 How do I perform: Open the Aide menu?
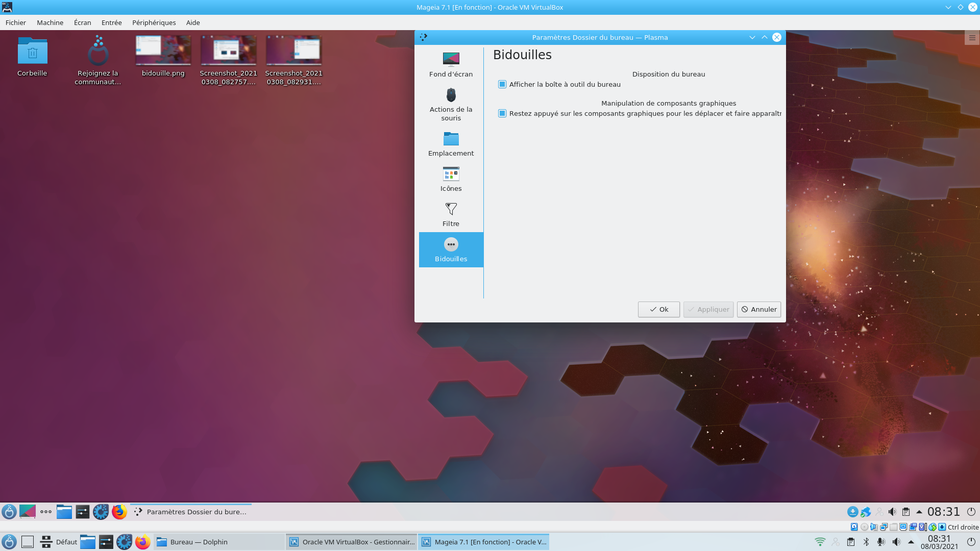pyautogui.click(x=193, y=22)
